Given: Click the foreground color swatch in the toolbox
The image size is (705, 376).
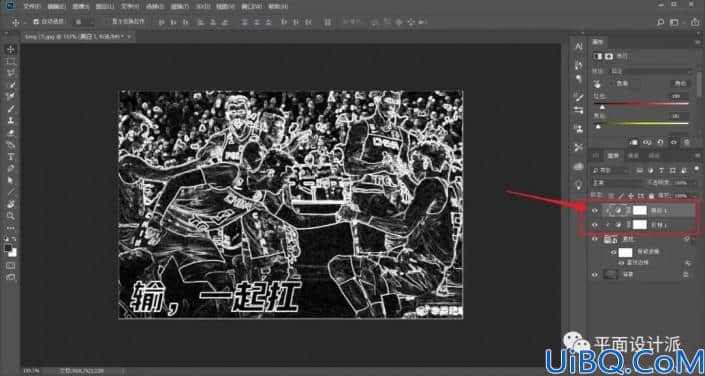Looking at the screenshot, I should (9, 248).
